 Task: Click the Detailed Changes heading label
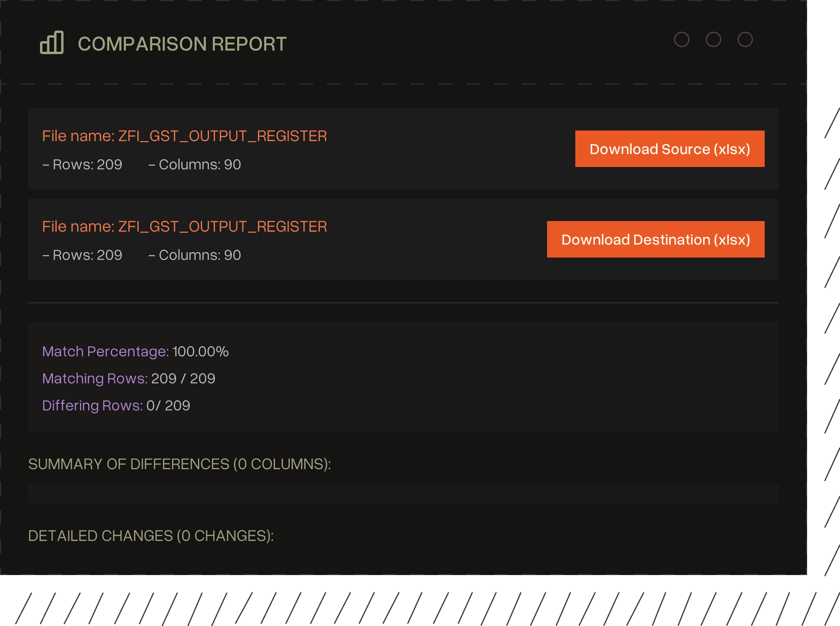151,536
